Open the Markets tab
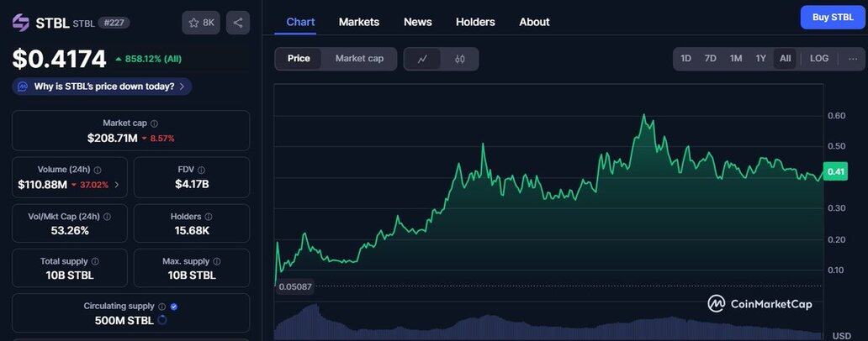The width and height of the screenshot is (868, 341). click(x=358, y=22)
